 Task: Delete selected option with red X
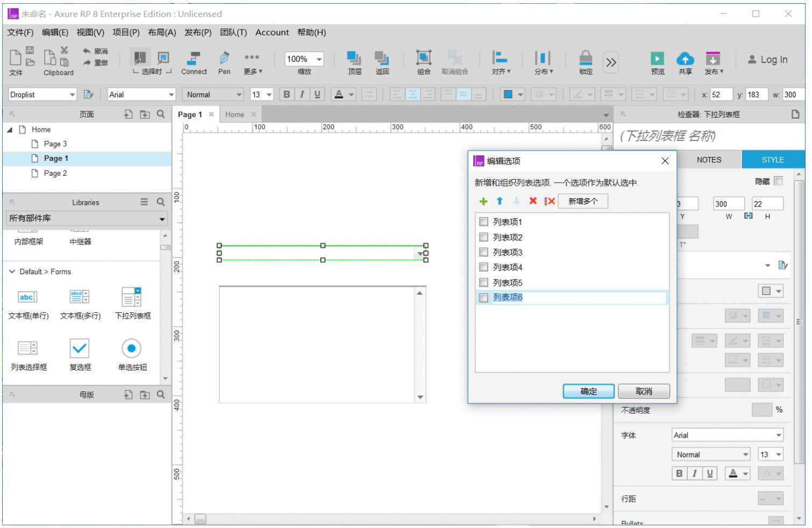coord(533,201)
